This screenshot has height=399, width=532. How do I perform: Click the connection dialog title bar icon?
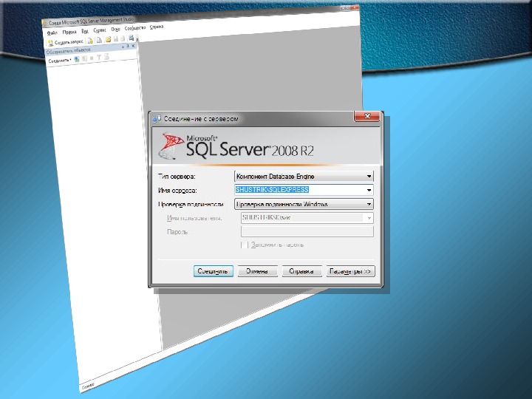[x=157, y=119]
